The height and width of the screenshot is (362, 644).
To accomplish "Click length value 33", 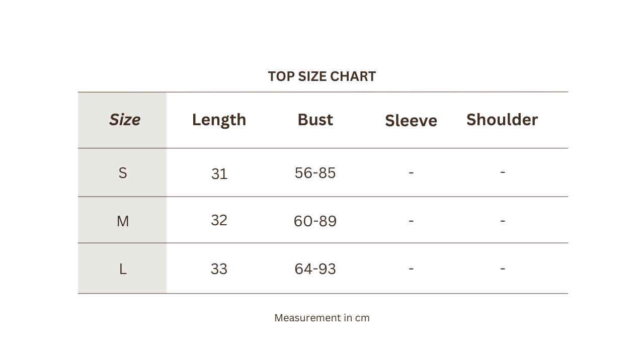I will (219, 269).
